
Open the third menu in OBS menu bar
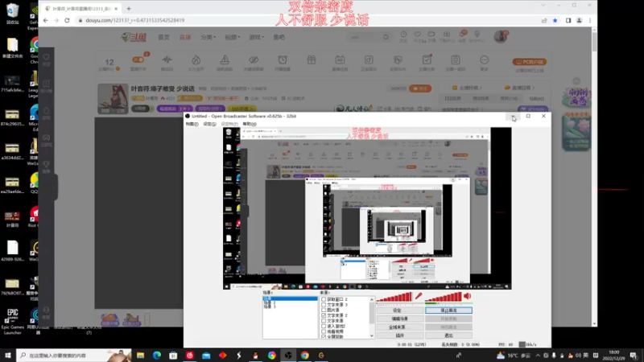(229, 124)
